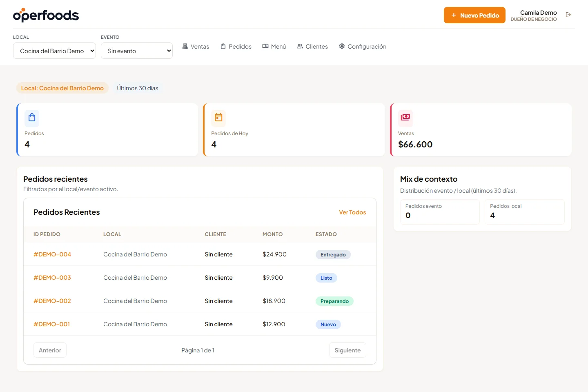Image resolution: width=588 pixels, height=392 pixels.
Task: Click the Mix de contexto heading
Action: (x=429, y=179)
